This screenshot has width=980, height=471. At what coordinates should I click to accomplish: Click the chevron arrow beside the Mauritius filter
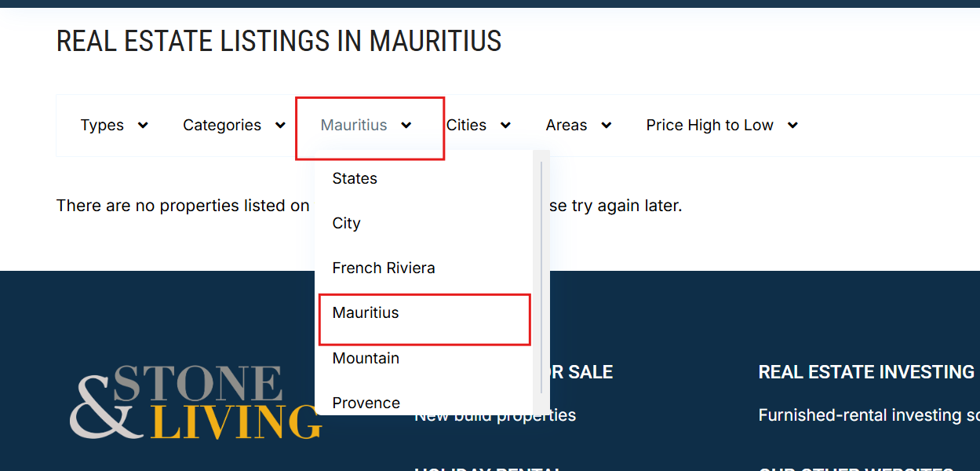pos(406,126)
